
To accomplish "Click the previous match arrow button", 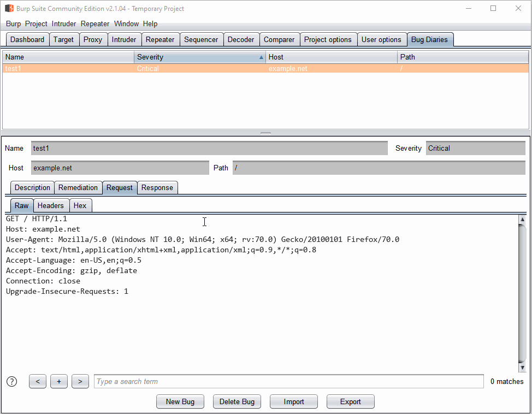I will 38,381.
